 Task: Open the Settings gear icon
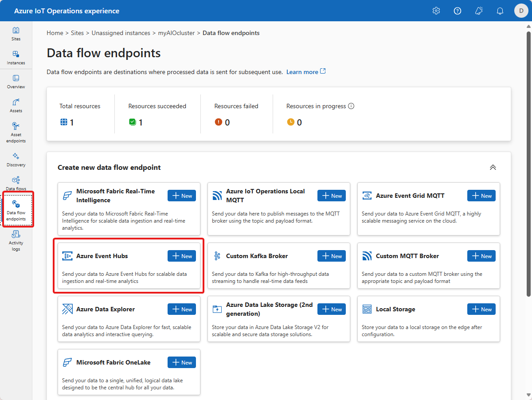(x=436, y=11)
